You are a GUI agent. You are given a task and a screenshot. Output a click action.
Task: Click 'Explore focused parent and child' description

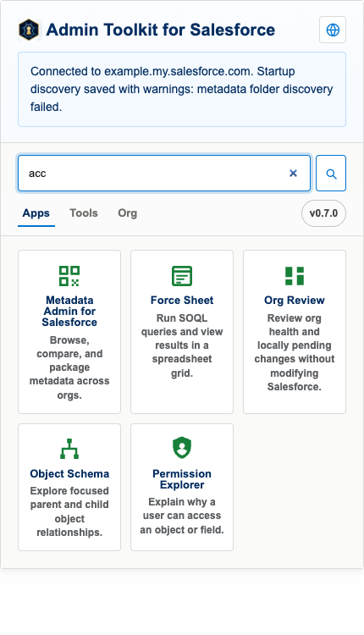pyautogui.click(x=69, y=511)
